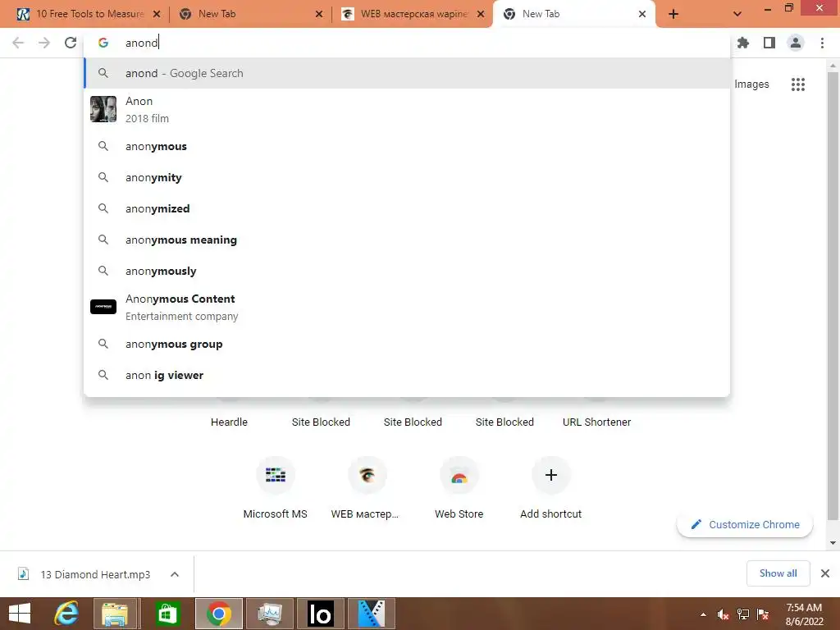Choose 'anon ig viewer' suggestion
Image resolution: width=840 pixels, height=630 pixels.
click(407, 375)
